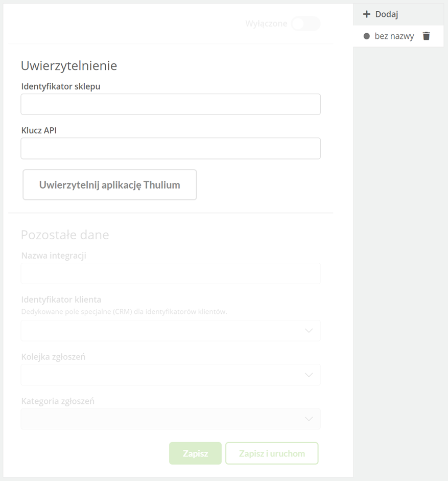Click the gray status dot beside 'bez nazwy'

366,36
